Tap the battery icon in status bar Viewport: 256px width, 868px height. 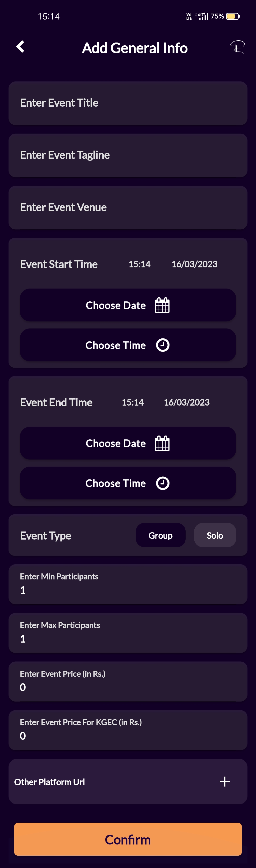(233, 16)
